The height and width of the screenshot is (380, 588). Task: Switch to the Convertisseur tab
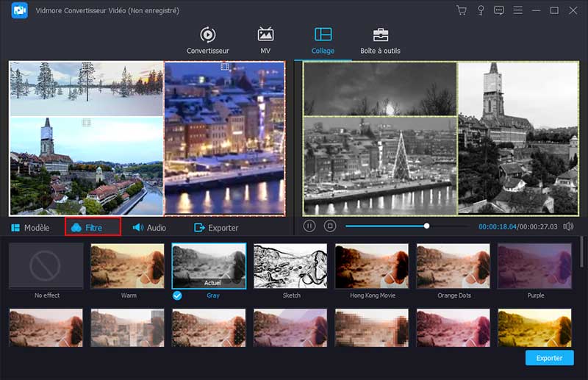[208, 40]
